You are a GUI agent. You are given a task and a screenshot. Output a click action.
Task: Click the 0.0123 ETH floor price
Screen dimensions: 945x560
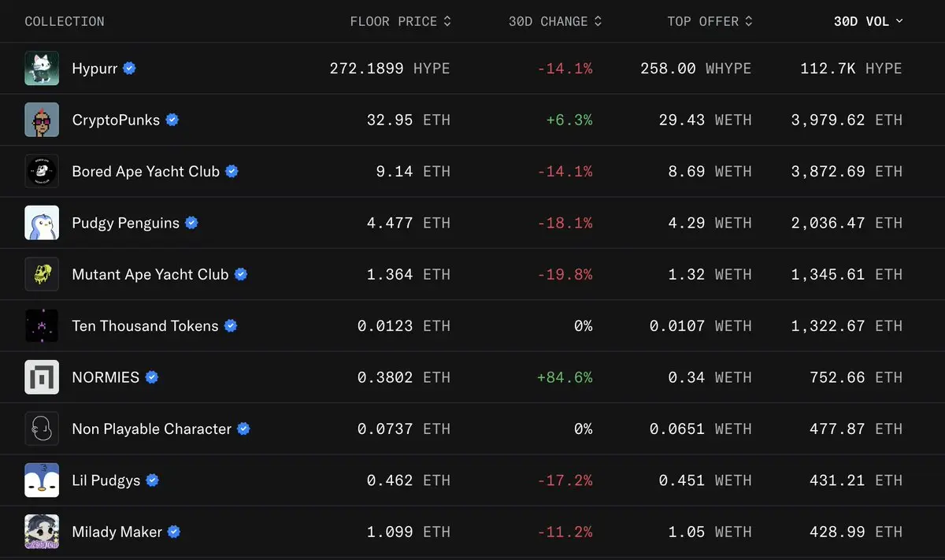(404, 325)
